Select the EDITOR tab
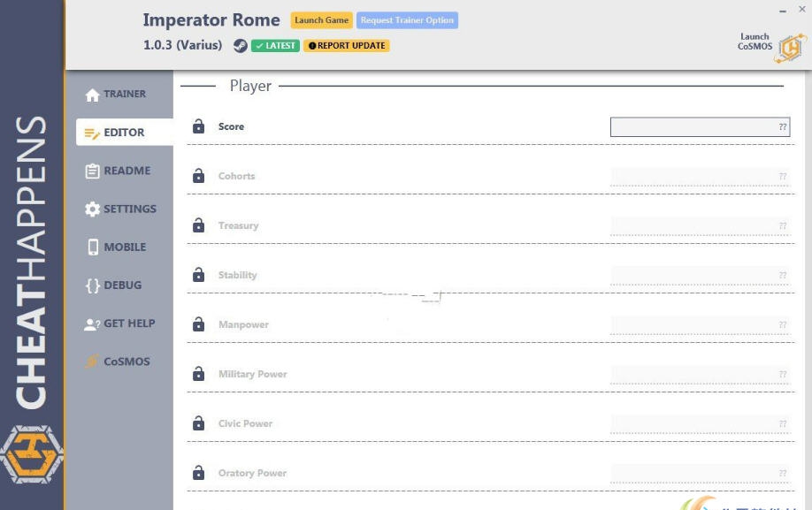 click(x=125, y=133)
